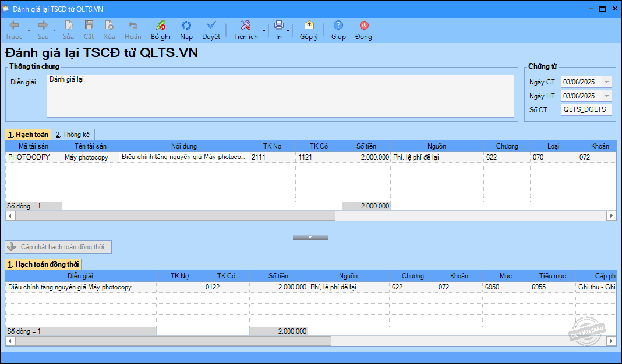Click the Loại cell 070

[553, 157]
